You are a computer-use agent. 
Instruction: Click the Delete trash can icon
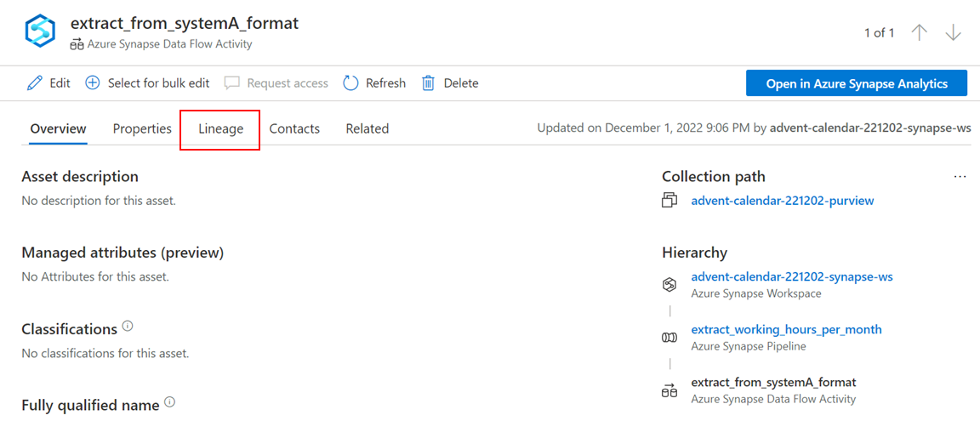click(428, 83)
